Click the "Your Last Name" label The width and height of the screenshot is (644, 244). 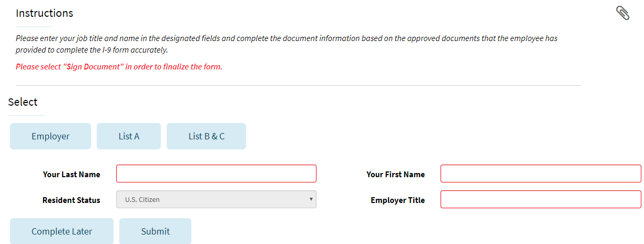coord(71,174)
